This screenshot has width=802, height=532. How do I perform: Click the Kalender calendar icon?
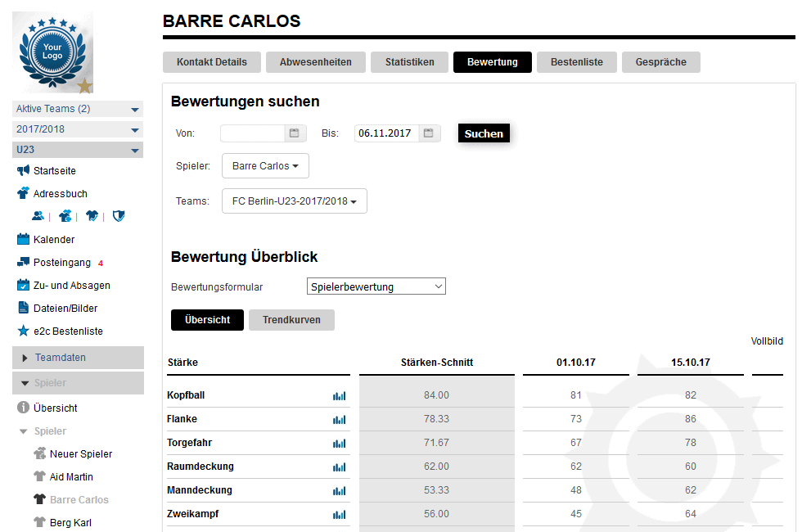click(23, 239)
